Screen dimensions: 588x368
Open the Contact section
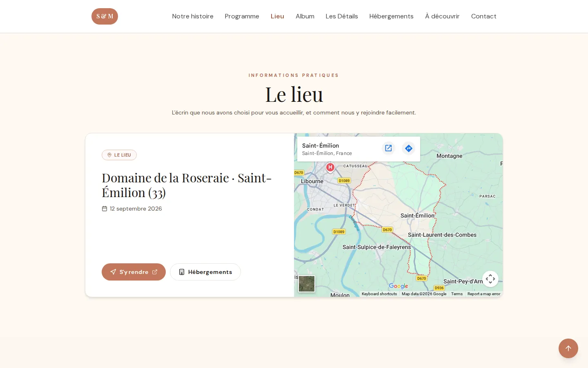484,16
